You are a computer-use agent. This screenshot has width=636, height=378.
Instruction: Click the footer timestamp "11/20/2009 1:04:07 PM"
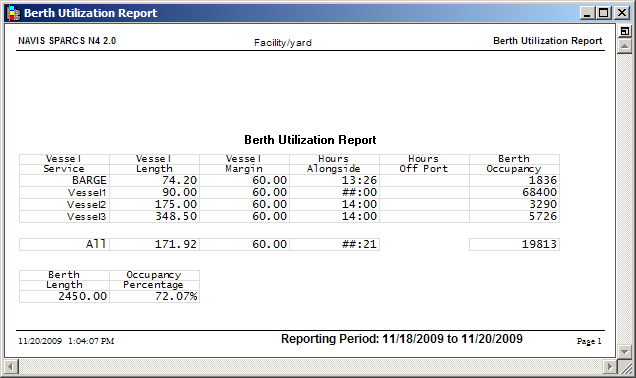coord(66,341)
